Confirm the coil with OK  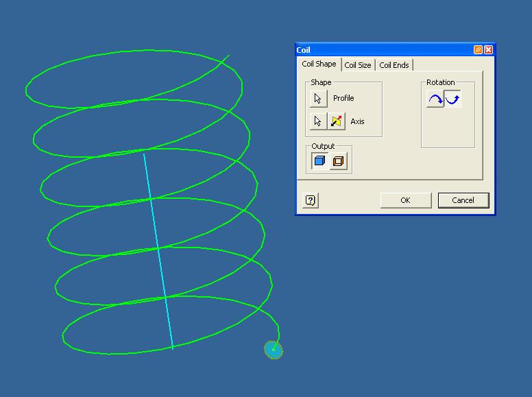pos(406,200)
